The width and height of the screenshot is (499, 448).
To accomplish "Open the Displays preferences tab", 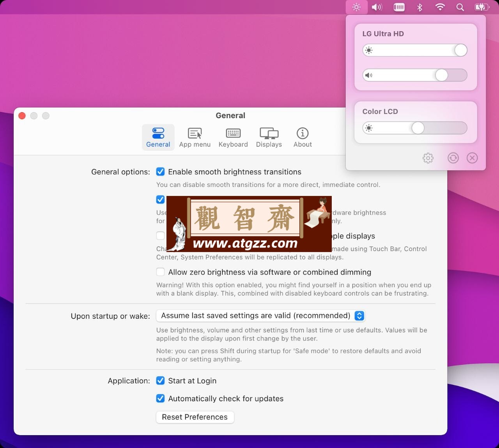I will (269, 138).
